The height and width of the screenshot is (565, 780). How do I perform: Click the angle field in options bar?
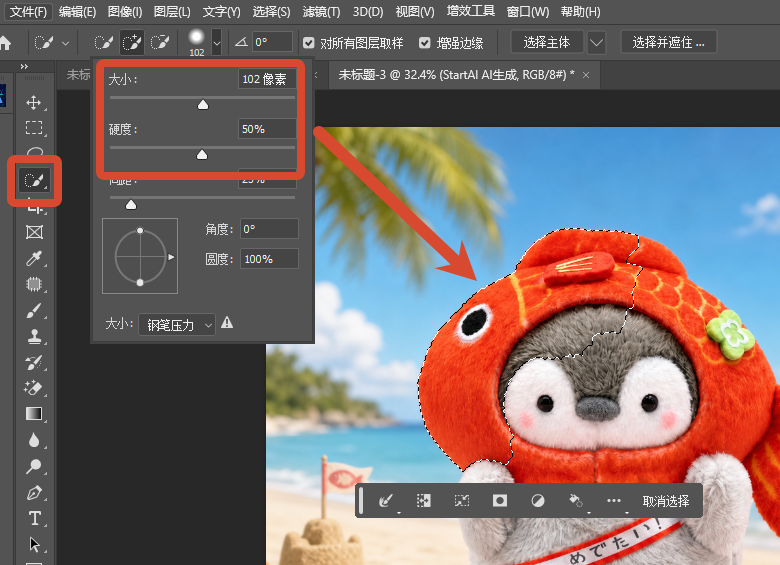point(272,42)
